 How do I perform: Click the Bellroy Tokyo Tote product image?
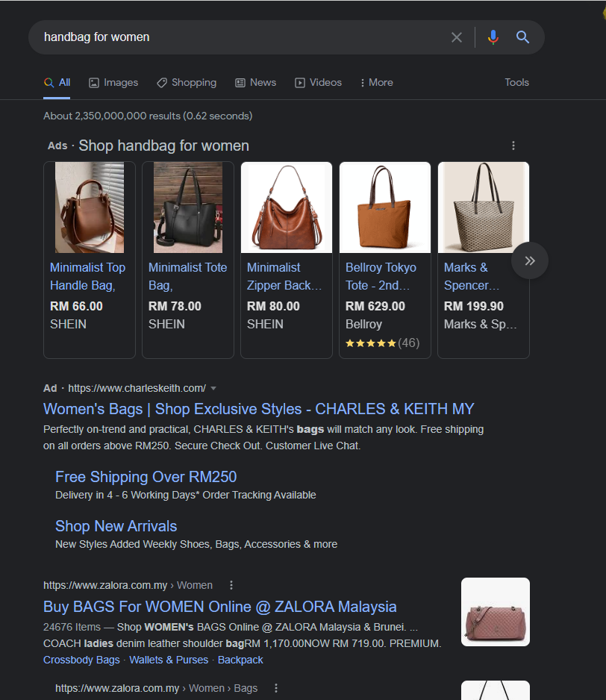pyautogui.click(x=384, y=207)
